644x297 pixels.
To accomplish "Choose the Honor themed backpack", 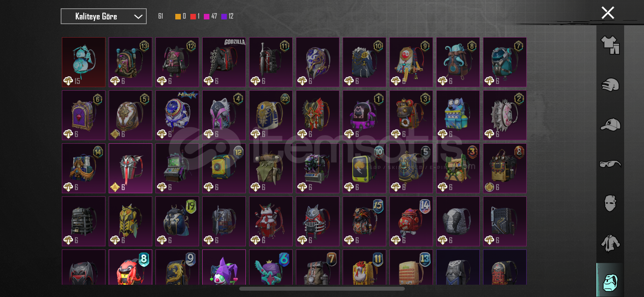I will (177, 115).
